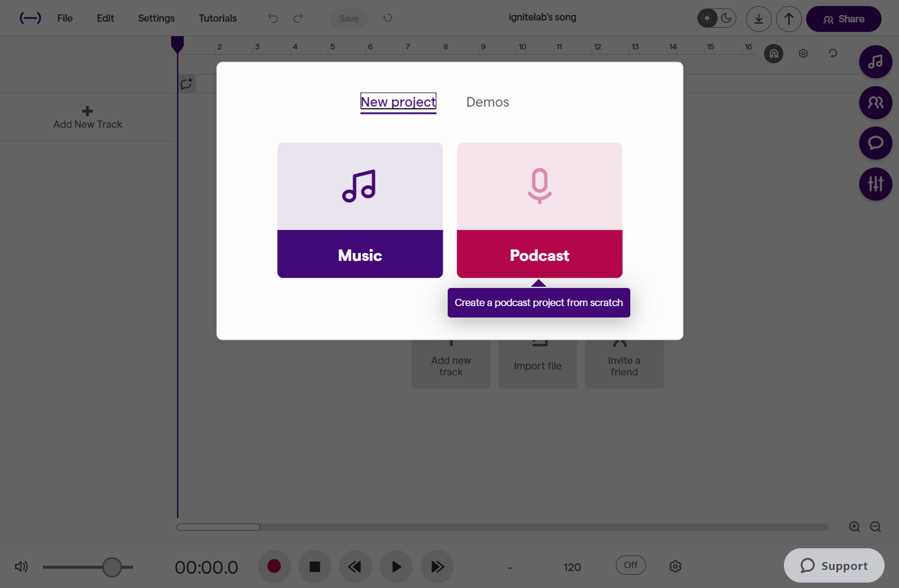The image size is (899, 588).
Task: Click the play button
Action: 396,566
